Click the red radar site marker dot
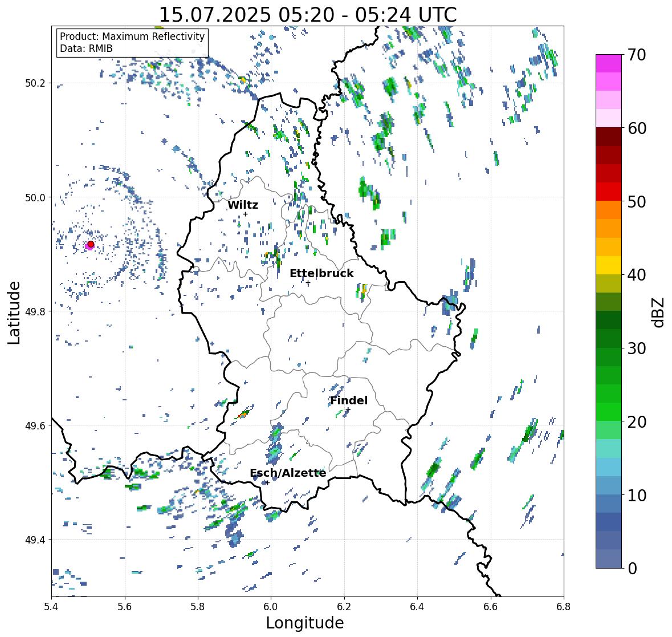This screenshot has height=637, width=672. click(x=91, y=244)
